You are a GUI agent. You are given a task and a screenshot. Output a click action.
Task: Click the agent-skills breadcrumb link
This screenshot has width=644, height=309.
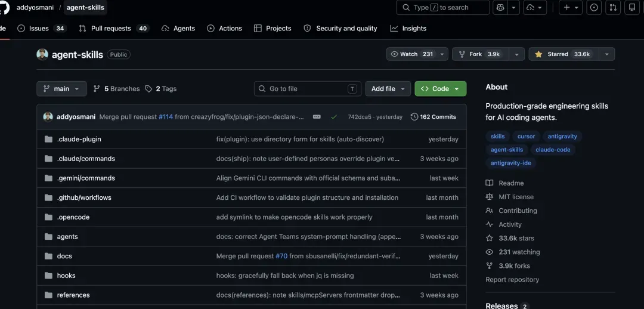click(x=85, y=7)
